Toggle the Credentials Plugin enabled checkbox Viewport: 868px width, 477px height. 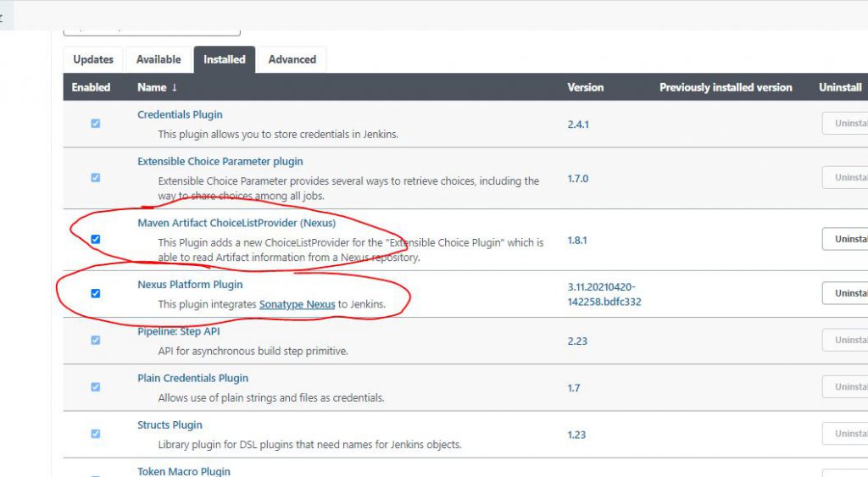pos(95,124)
